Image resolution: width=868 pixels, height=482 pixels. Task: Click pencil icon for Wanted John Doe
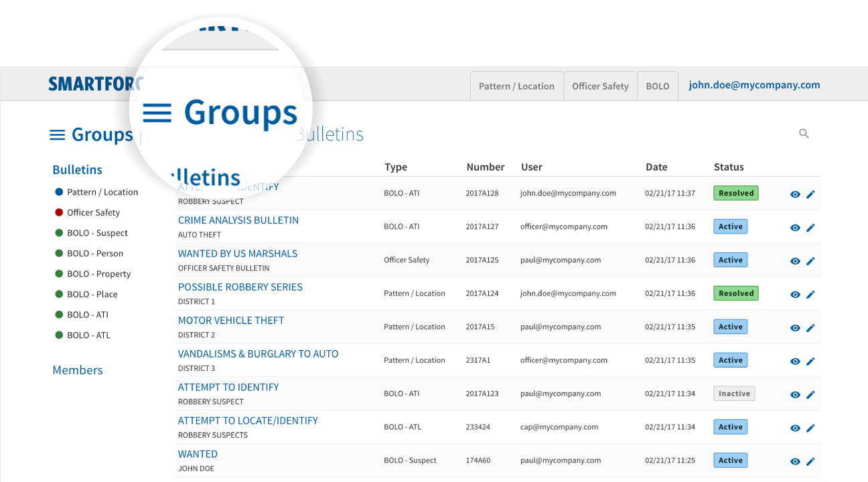(810, 461)
